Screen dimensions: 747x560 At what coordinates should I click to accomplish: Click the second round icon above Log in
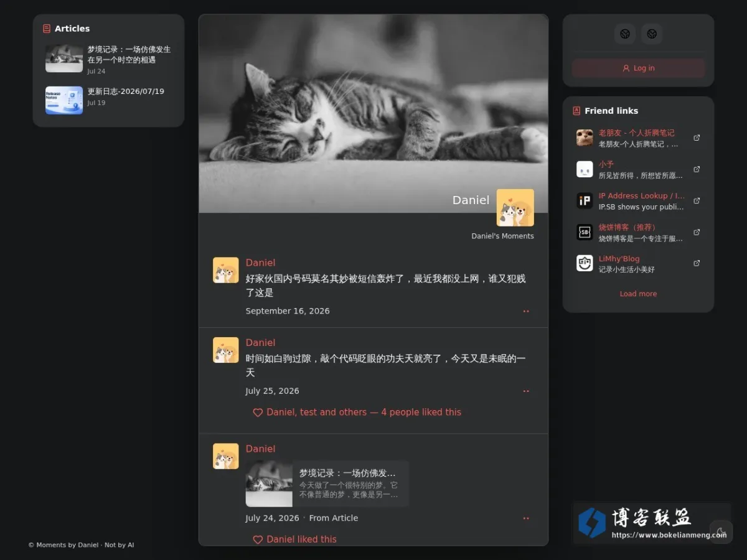652,34
